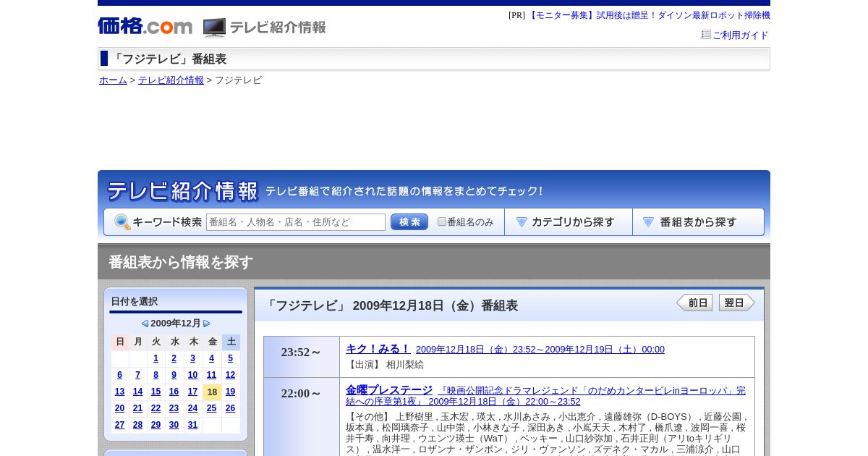Select December 2 in calendar

click(174, 358)
